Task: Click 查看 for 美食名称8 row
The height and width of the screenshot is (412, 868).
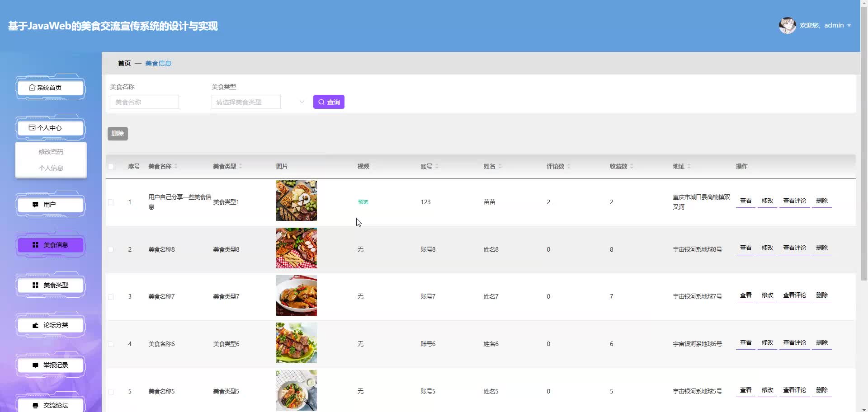Action: 745,248
